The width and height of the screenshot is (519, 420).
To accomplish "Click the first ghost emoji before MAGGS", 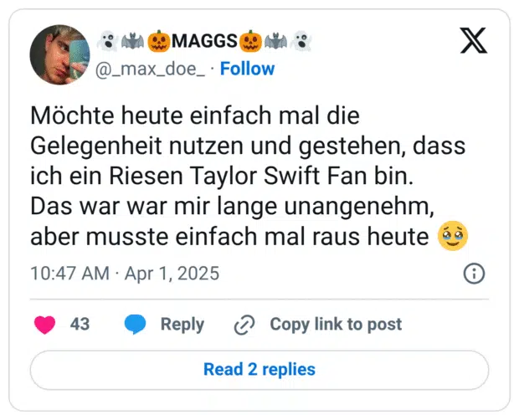I will click(106, 40).
